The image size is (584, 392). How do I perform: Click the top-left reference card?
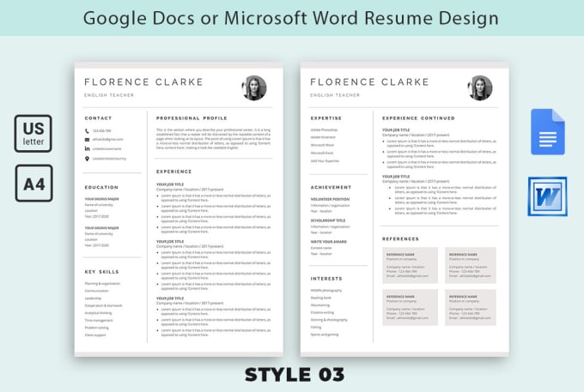click(410, 265)
